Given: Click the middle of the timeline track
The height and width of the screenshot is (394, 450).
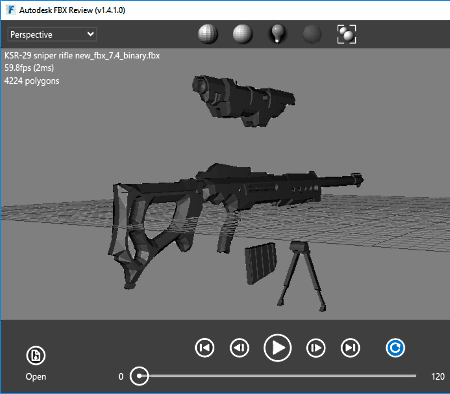Looking at the screenshot, I should 277,376.
